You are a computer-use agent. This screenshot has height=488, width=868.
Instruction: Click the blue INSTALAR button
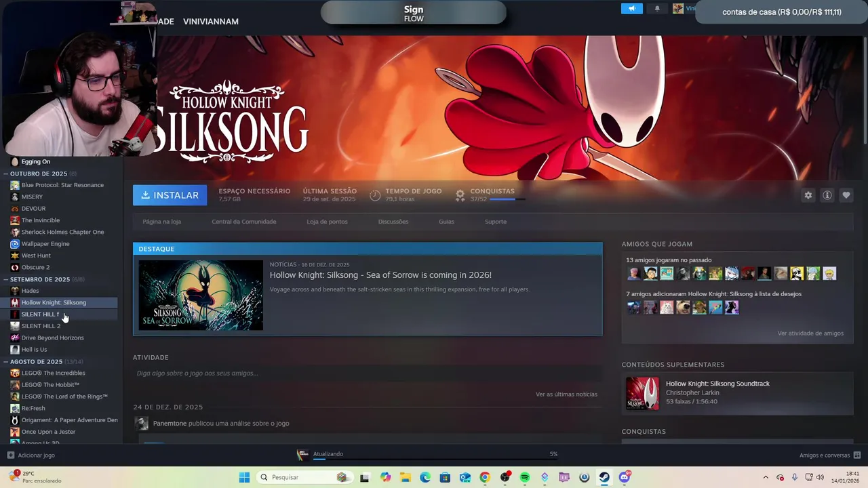[170, 195]
